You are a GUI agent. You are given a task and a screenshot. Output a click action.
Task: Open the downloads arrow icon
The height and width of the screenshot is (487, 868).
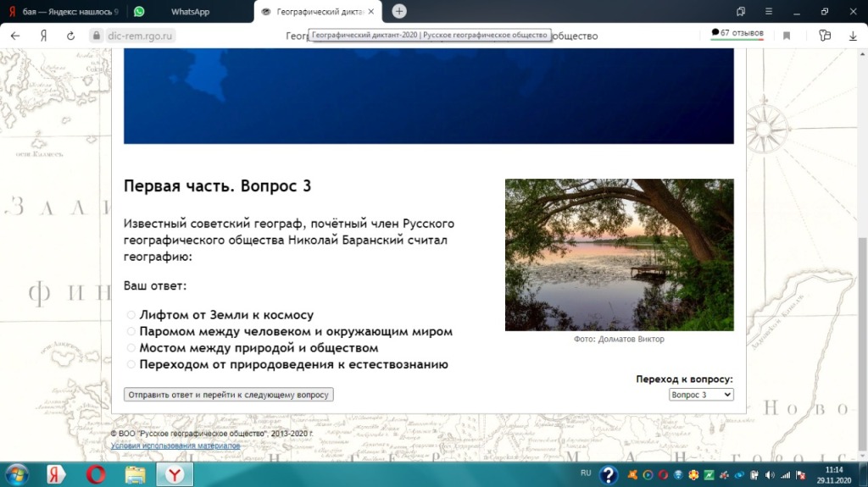(x=853, y=36)
